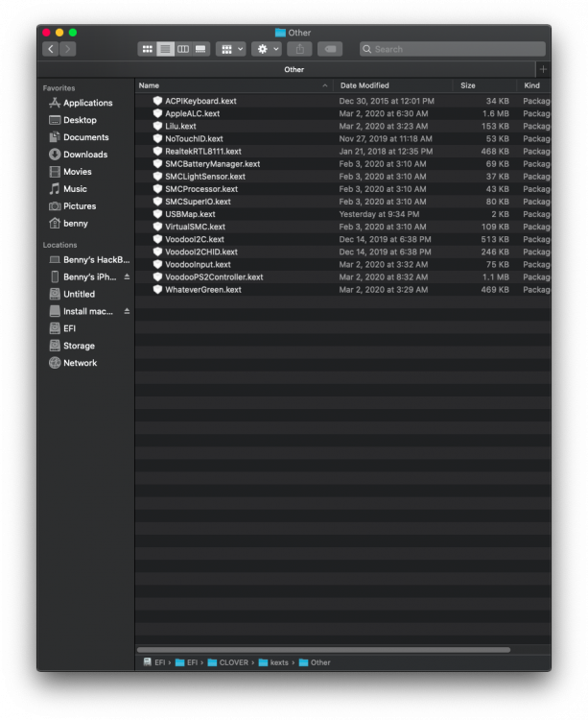The height and width of the screenshot is (720, 588).
Task: Go forward with the right arrow button
Action: point(67,49)
